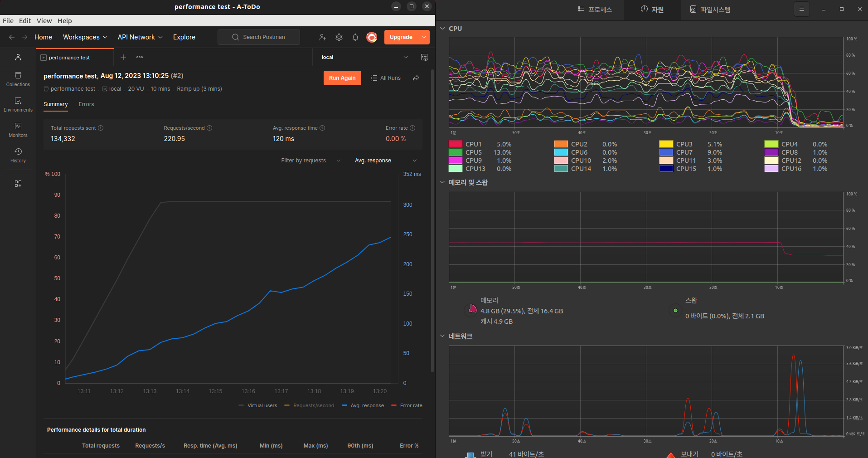Viewport: 868px width, 458px height.
Task: Open invite collaborators icon in Postman header
Action: 322,37
